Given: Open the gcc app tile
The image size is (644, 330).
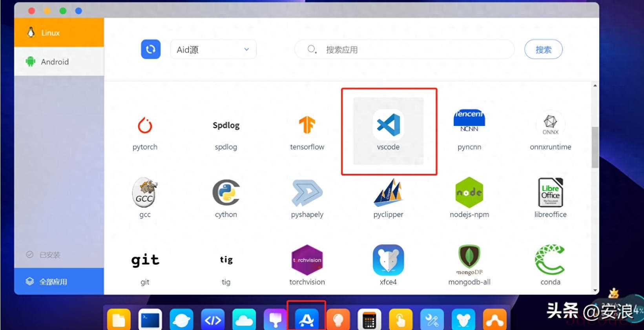Looking at the screenshot, I should pyautogui.click(x=145, y=198).
